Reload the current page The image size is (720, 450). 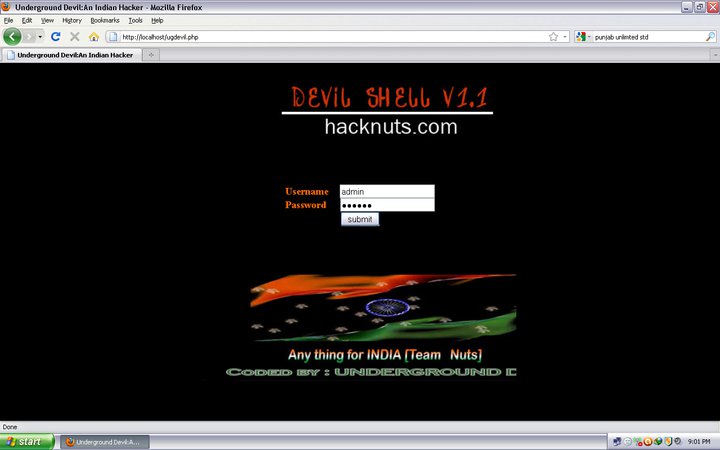[x=56, y=37]
